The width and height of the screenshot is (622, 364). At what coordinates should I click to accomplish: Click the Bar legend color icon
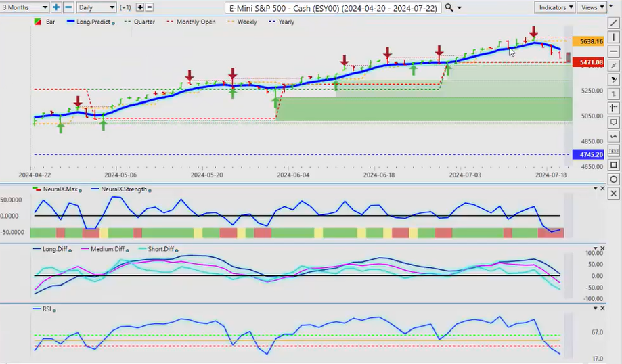point(38,22)
